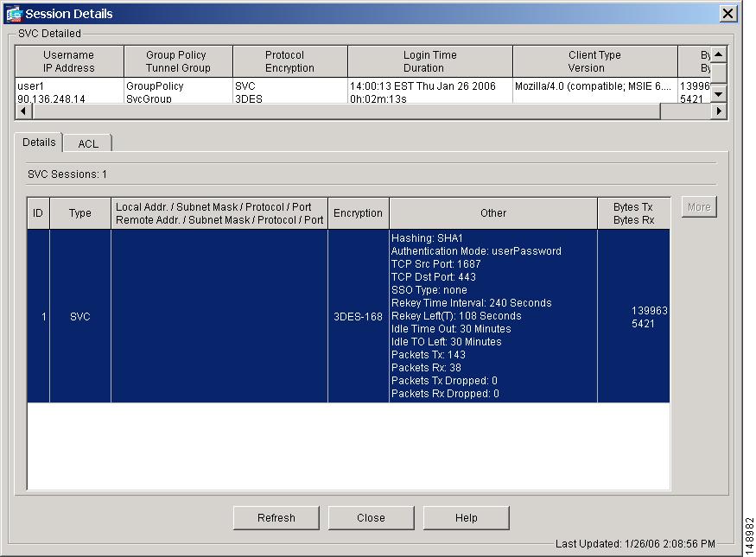Click the Type column header

point(80,213)
